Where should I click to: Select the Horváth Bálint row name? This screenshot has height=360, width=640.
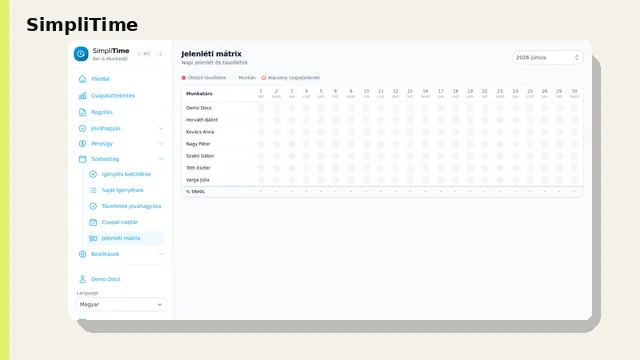[x=202, y=120]
